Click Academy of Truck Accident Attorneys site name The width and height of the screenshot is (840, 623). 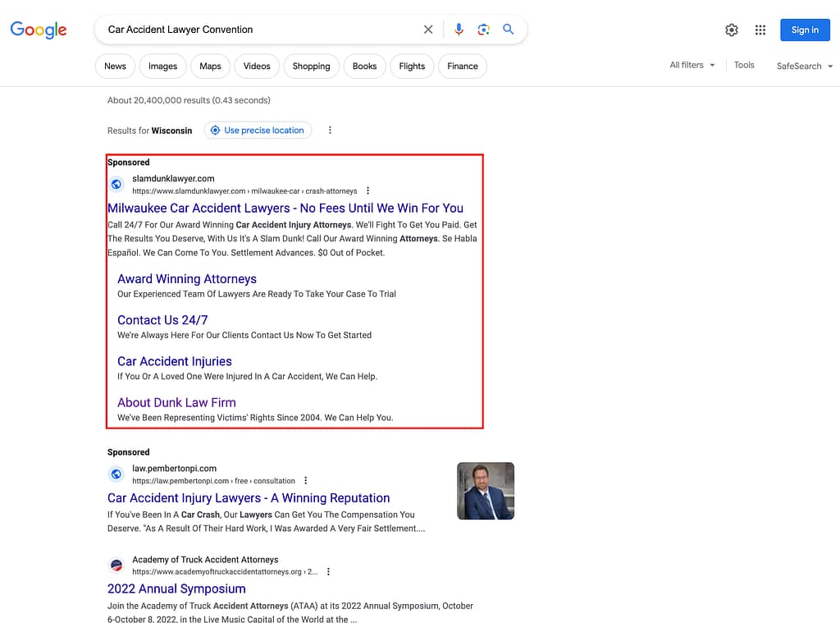click(205, 560)
